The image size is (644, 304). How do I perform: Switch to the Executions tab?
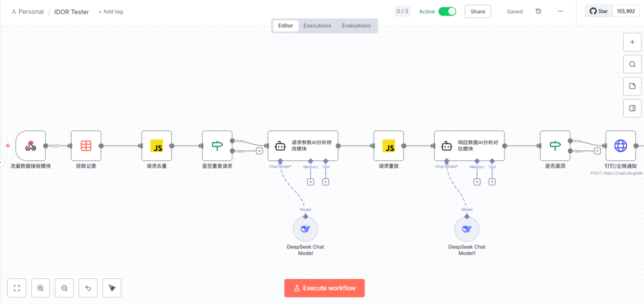pos(317,26)
